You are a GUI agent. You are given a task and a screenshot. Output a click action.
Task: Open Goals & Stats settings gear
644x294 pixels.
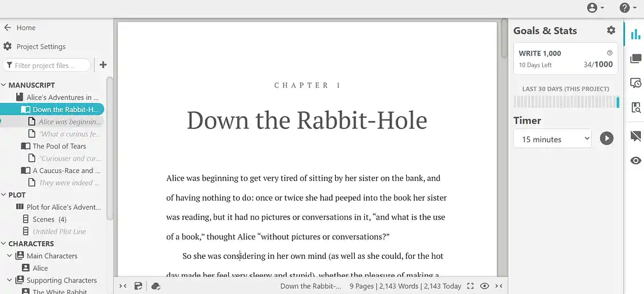tap(611, 30)
